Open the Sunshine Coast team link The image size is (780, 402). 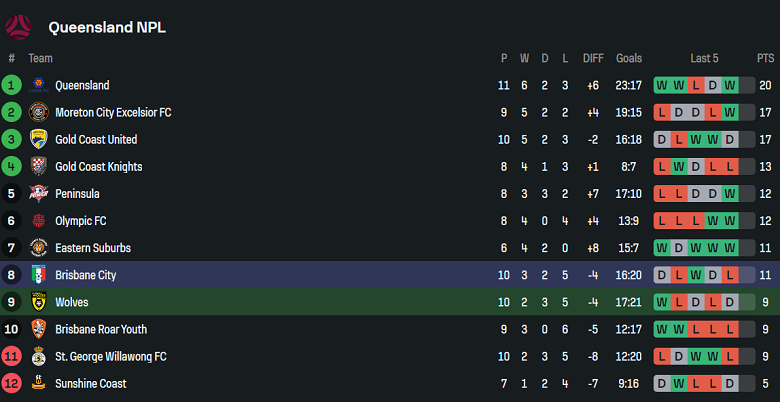coord(90,383)
